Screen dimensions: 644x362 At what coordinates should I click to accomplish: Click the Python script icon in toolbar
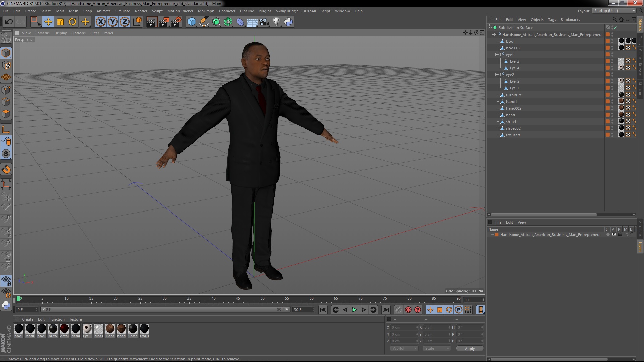pos(288,22)
